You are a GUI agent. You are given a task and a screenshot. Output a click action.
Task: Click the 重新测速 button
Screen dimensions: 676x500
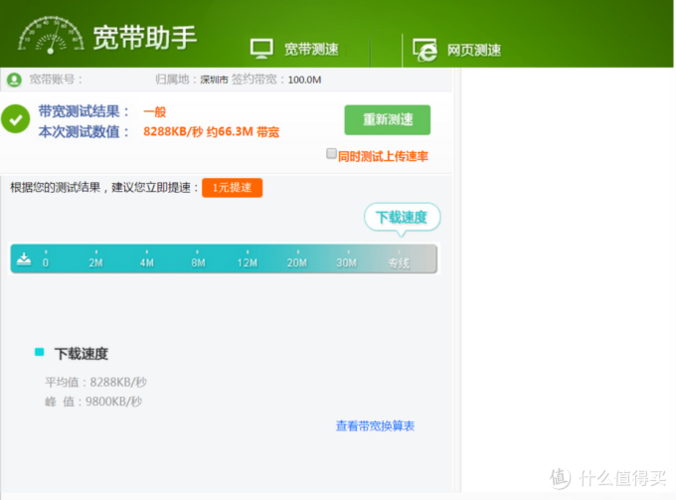[x=387, y=120]
